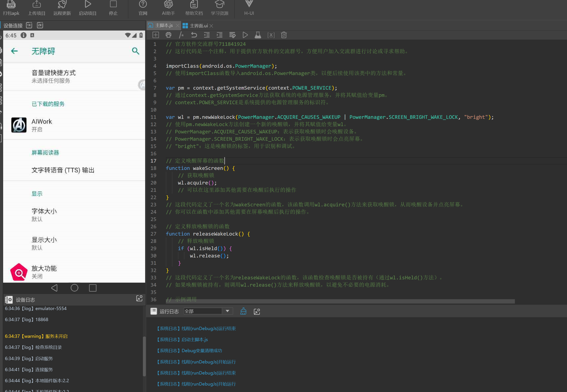This screenshot has height=392, width=567.
Task: Switch to 主界面.ui tab
Action: (x=199, y=26)
